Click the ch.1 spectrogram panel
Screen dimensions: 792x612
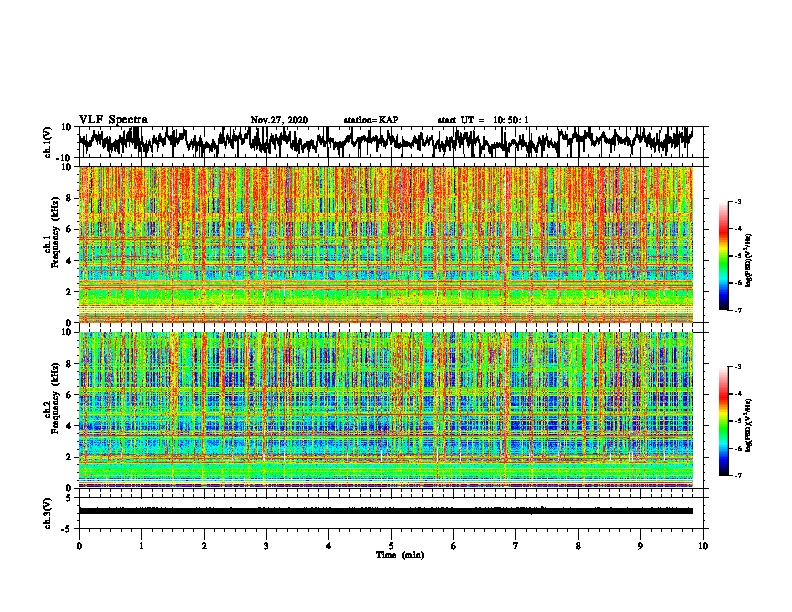coord(386,244)
